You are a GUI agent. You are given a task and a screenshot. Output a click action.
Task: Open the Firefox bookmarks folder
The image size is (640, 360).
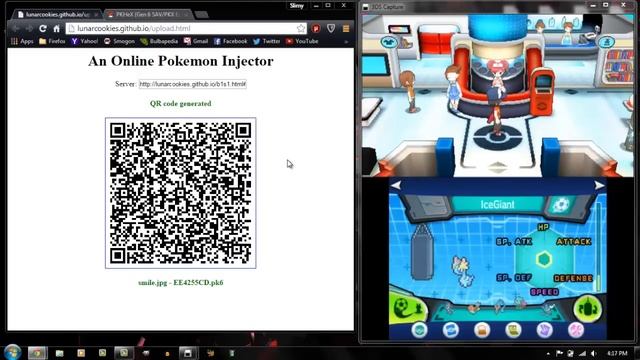[x=52, y=41]
